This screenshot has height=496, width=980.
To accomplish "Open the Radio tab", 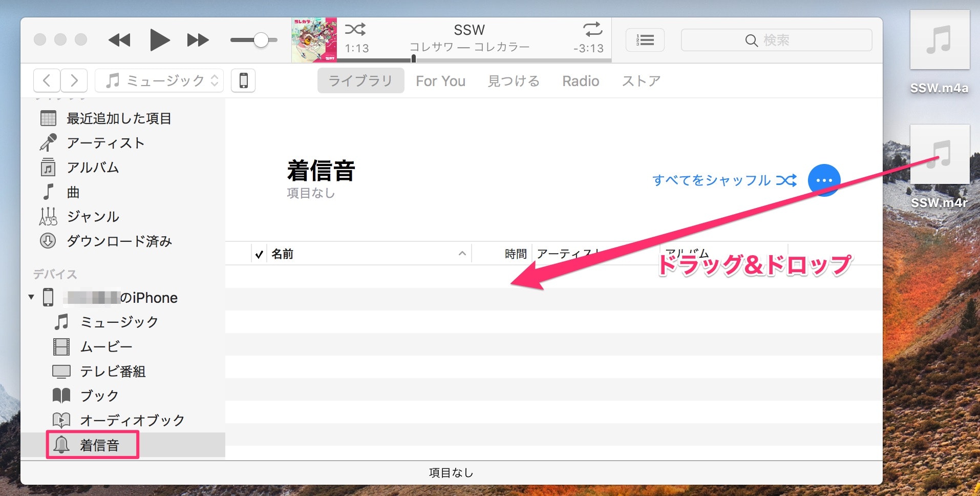I will (581, 81).
